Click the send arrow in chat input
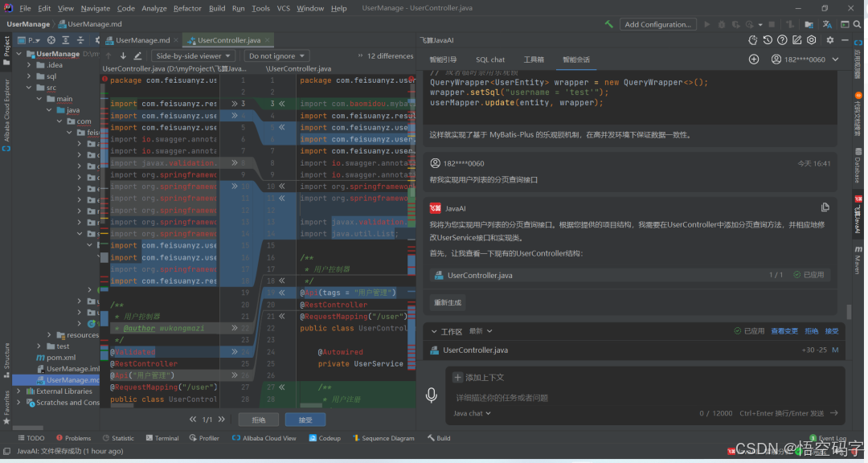The width and height of the screenshot is (868, 463). pos(834,413)
